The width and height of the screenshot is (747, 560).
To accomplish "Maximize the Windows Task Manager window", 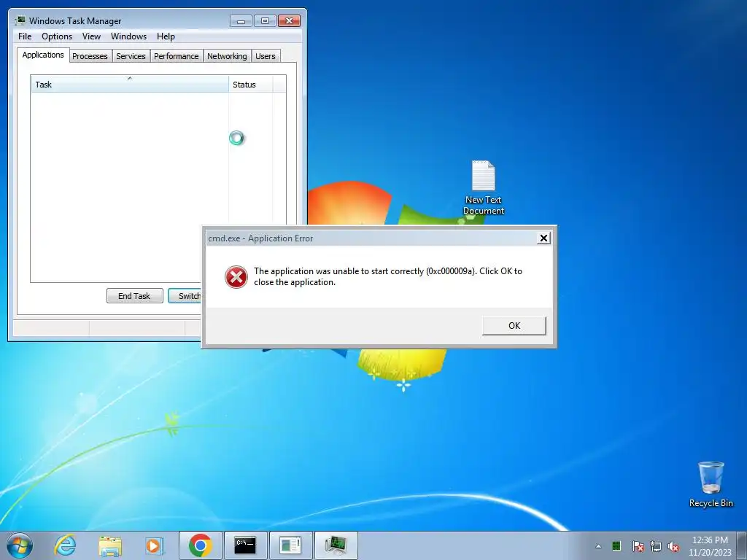I will click(265, 21).
